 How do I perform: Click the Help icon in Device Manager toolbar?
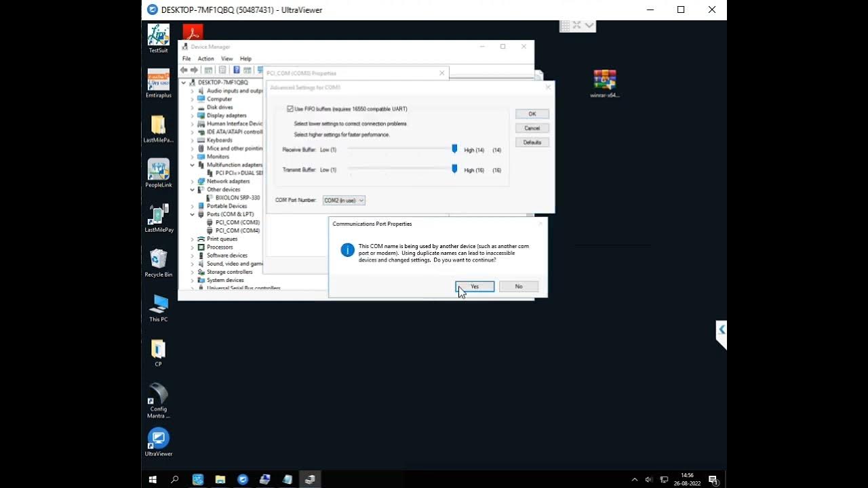click(x=236, y=70)
